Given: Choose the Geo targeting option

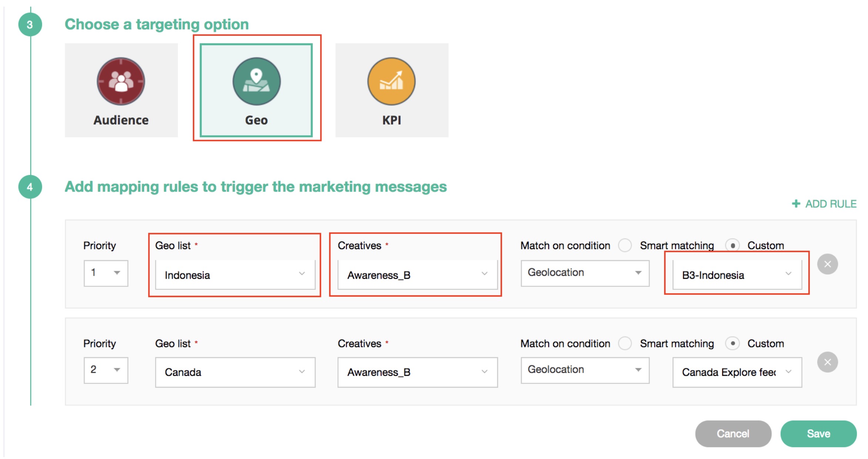Looking at the screenshot, I should tap(256, 90).
